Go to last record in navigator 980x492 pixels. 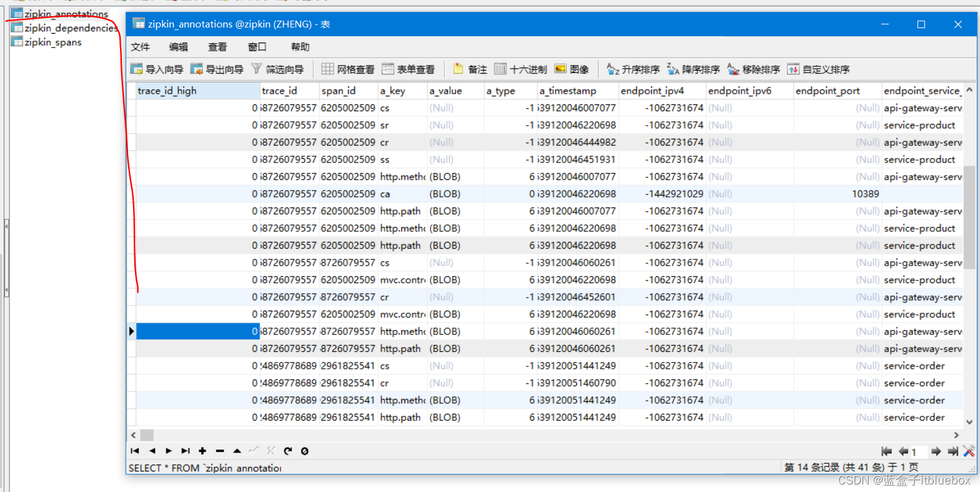(186, 451)
